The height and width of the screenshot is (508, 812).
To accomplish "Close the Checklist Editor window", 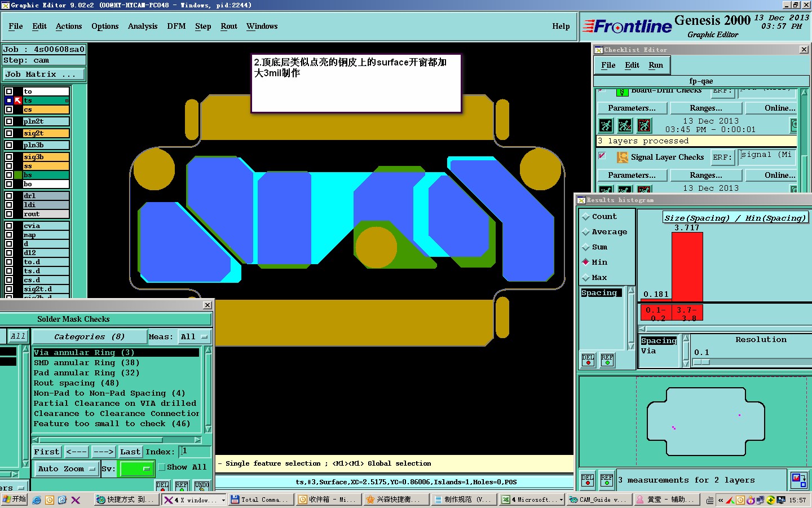I will (804, 50).
